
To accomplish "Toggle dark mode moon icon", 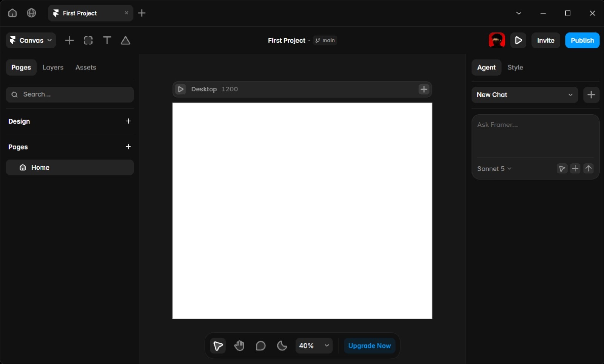I will pyautogui.click(x=282, y=346).
